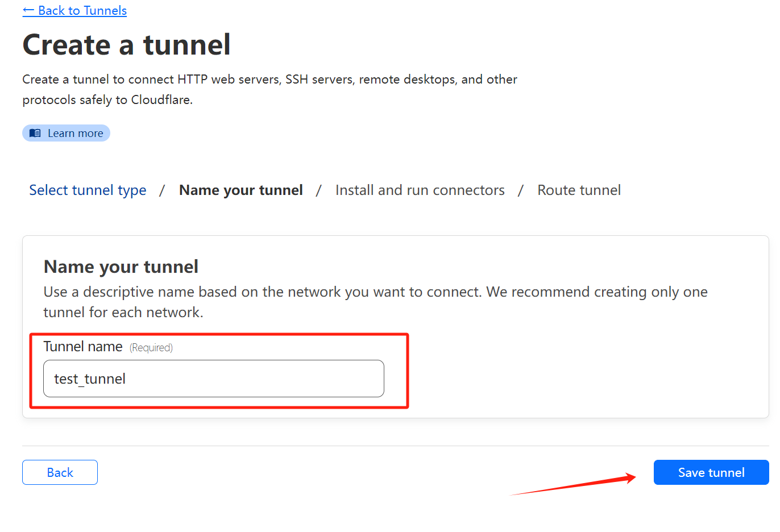Select the Route tunnel step
Image resolution: width=780 pixels, height=532 pixels.
click(579, 190)
